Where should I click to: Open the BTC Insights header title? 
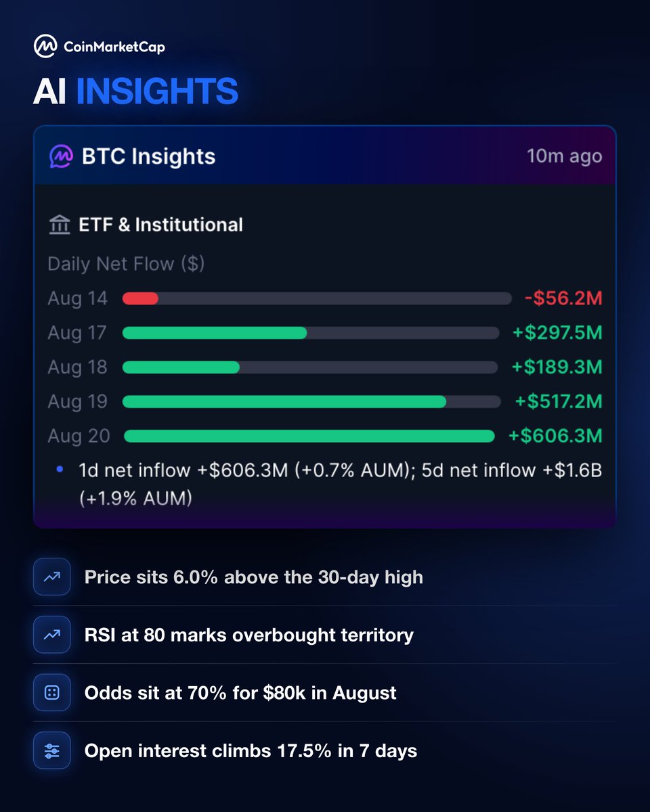pyautogui.click(x=148, y=156)
